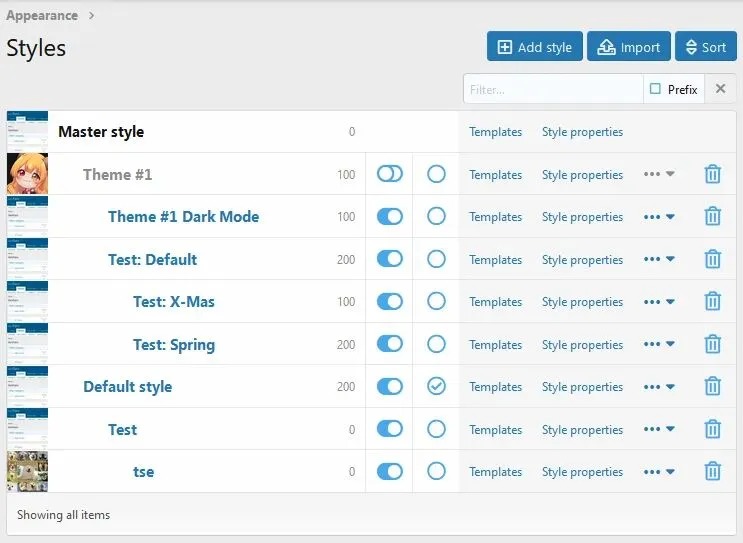Click the Add style button
The image size is (743, 543).
pyautogui.click(x=534, y=47)
